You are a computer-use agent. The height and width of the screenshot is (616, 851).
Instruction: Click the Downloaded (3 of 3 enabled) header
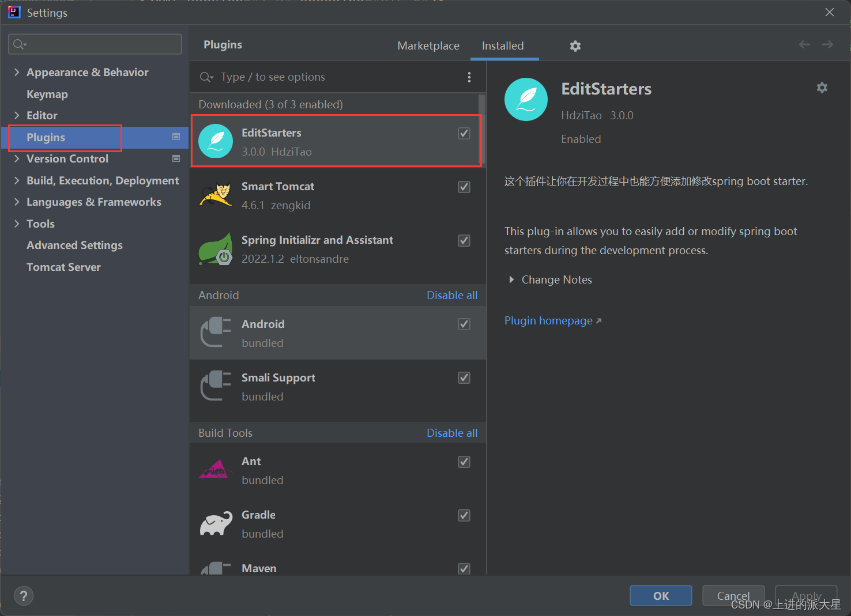(x=270, y=104)
